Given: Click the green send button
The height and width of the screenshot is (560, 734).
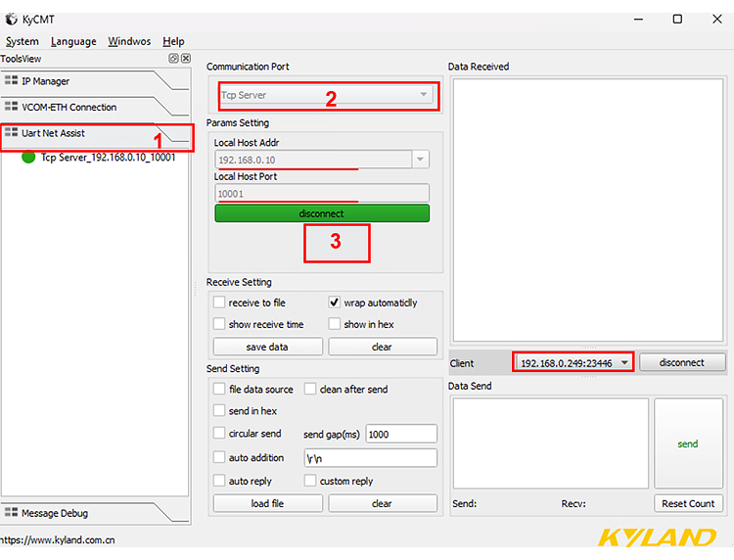Looking at the screenshot, I should pos(688,443).
